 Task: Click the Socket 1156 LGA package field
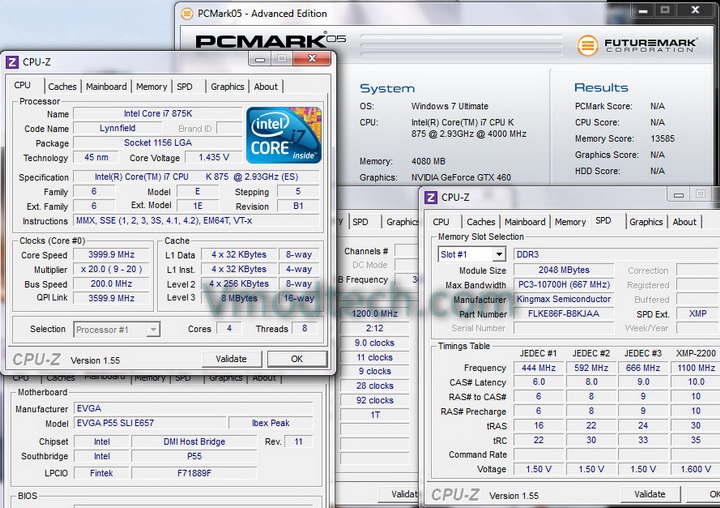click(x=158, y=143)
